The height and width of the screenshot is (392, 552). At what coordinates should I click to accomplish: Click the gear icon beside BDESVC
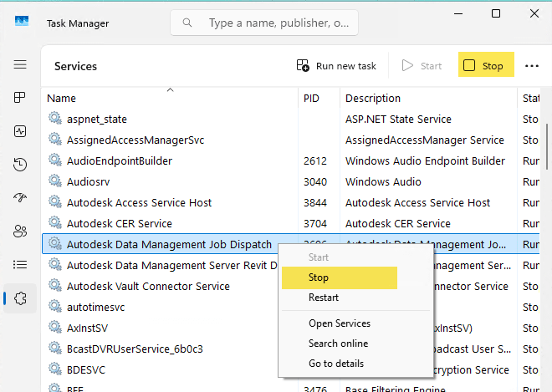pyautogui.click(x=55, y=369)
